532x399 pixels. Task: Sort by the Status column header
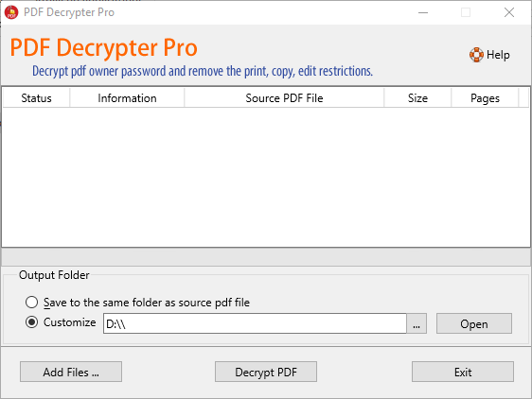click(x=36, y=98)
